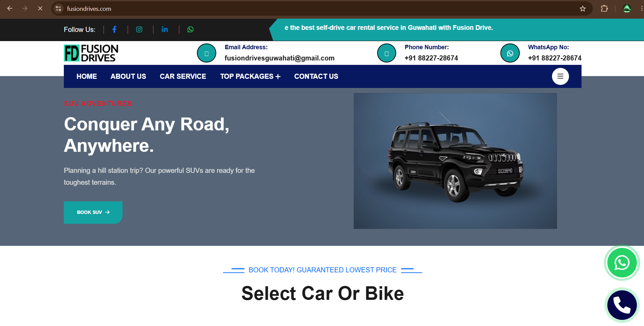Click the teal circle icon beside Email Address
This screenshot has width=644, height=326.
(206, 53)
